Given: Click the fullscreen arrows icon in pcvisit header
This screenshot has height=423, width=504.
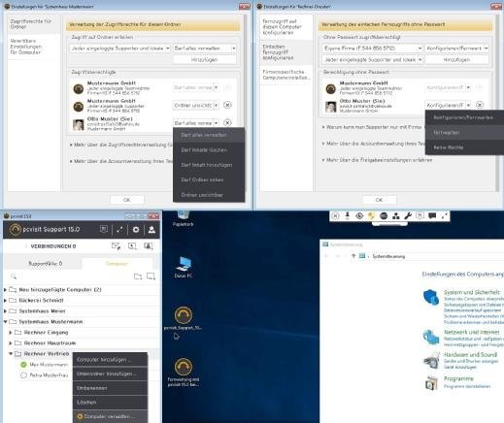Looking at the screenshot, I should pos(119,230).
